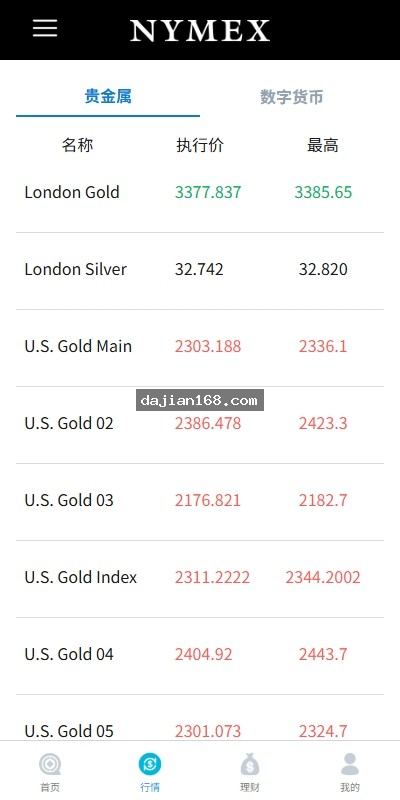The height and width of the screenshot is (800, 400).
Task: Click the 名称 column header
Action: 78,145
